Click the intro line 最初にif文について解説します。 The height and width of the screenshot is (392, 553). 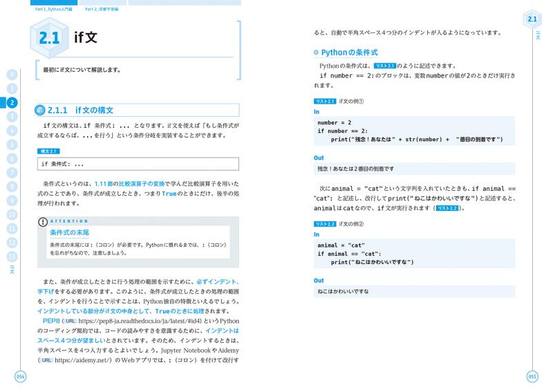82,70
